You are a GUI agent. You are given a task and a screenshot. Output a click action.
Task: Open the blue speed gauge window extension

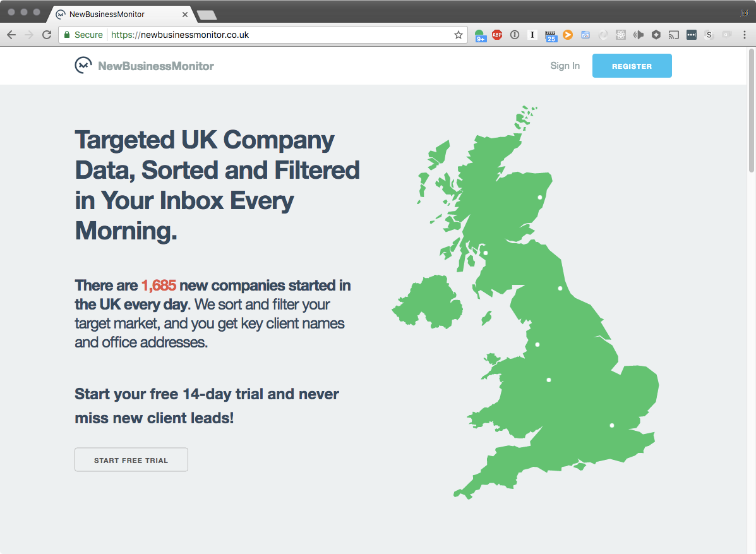(x=585, y=35)
